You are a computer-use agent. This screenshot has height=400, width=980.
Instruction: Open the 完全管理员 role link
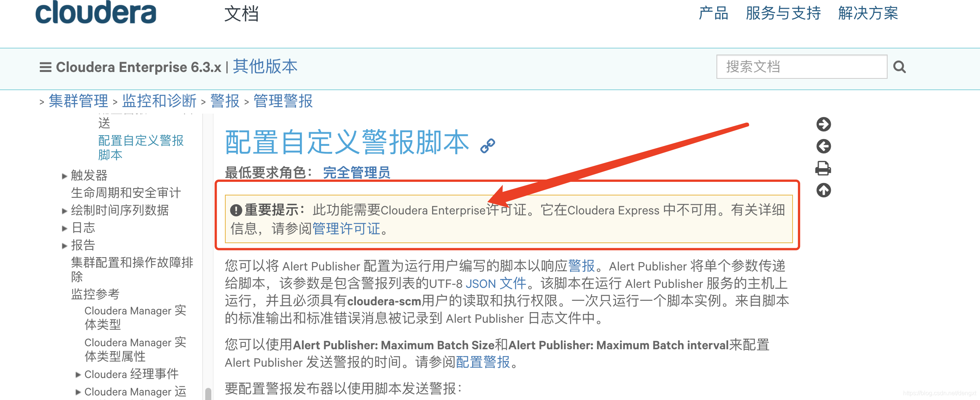[x=356, y=173]
